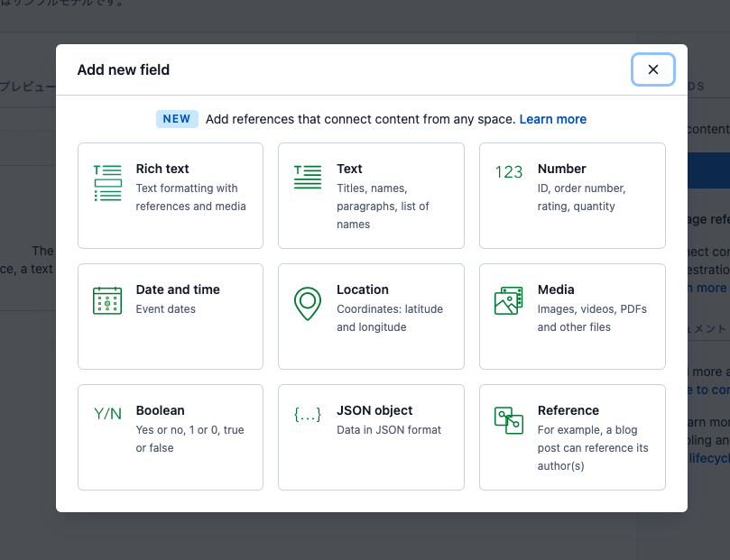Image resolution: width=730 pixels, height=560 pixels.
Task: Click the JSON braces icon
Action: click(308, 414)
